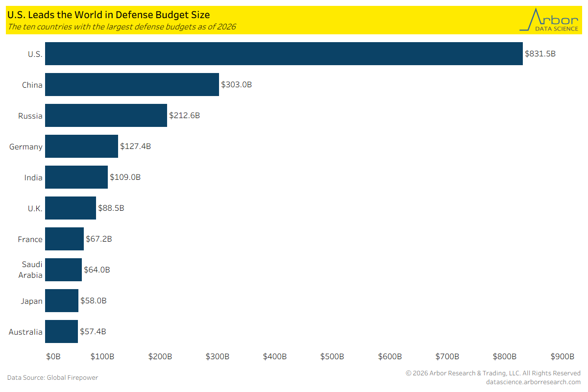Click the China bar in chart

coord(132,84)
